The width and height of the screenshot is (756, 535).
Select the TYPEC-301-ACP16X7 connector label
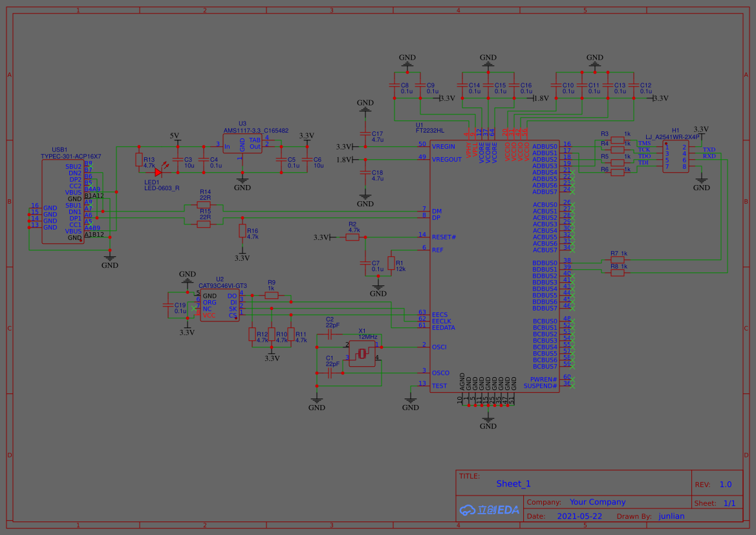coord(71,157)
